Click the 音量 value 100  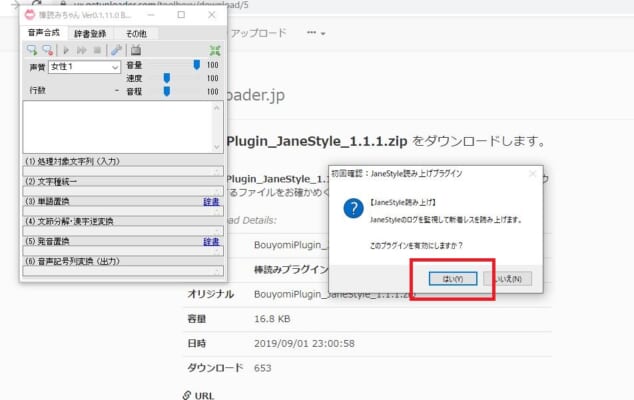pos(213,65)
